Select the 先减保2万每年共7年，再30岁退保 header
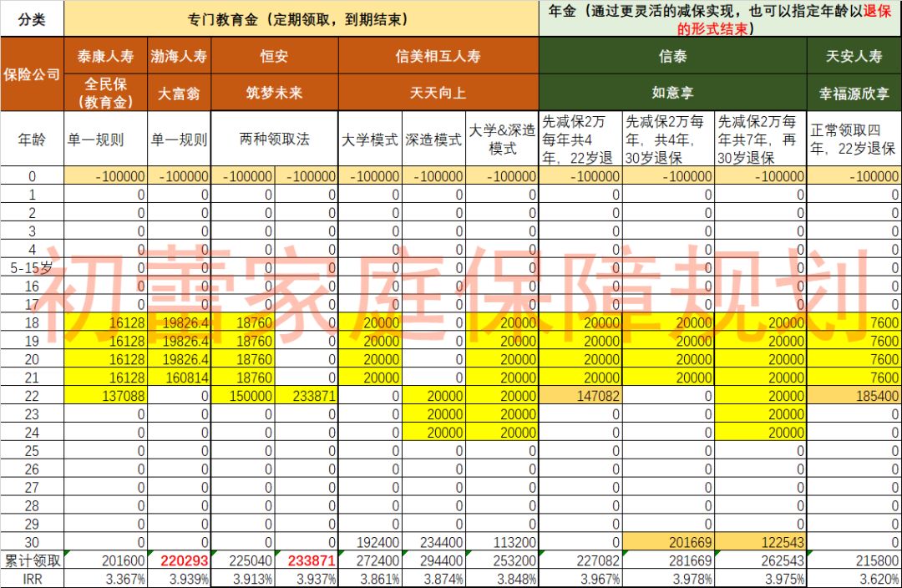The width and height of the screenshot is (902, 588). coord(761,139)
